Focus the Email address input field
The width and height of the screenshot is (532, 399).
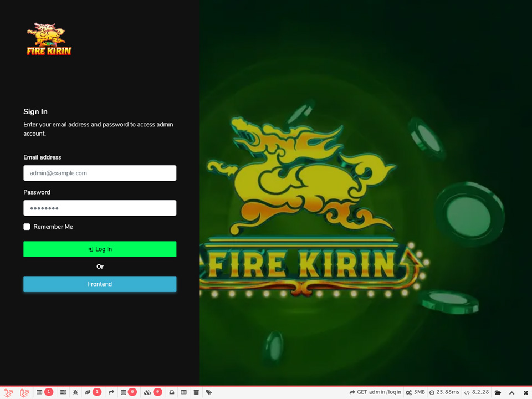[100, 173]
